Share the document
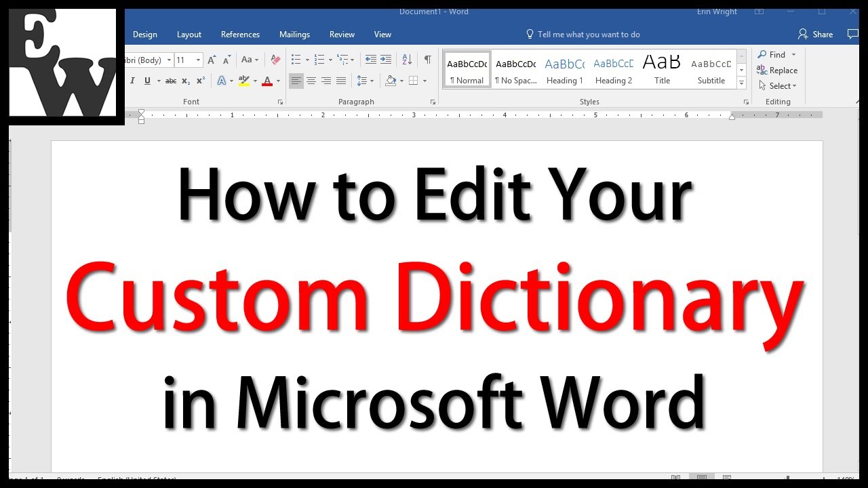868x488 pixels. pyautogui.click(x=816, y=35)
